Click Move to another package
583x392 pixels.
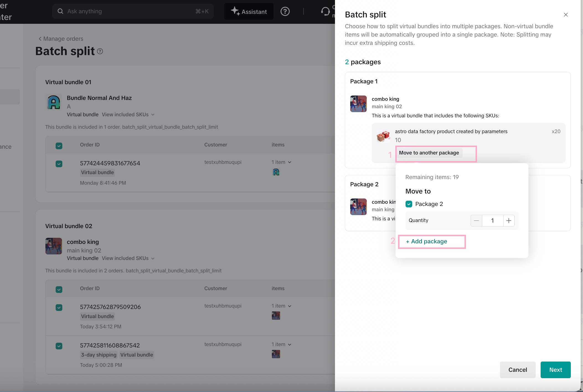coord(429,153)
